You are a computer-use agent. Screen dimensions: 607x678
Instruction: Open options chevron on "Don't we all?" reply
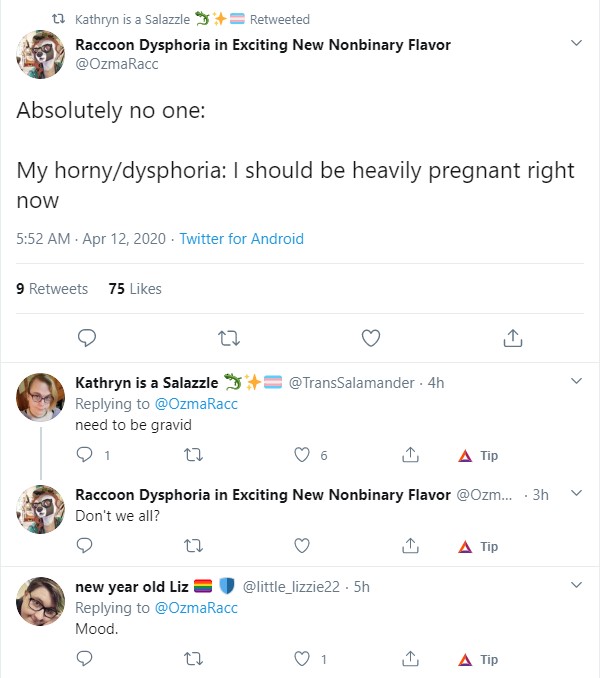[576, 493]
